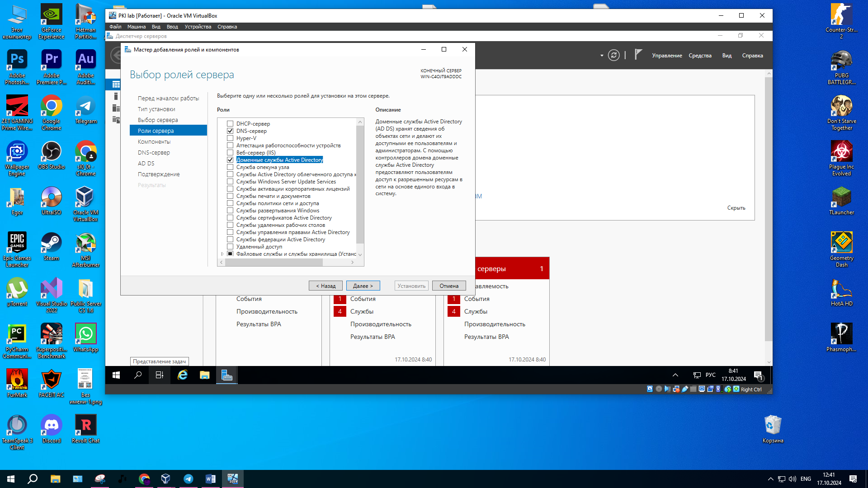Click the VM network tray icon
Image resolution: width=868 pixels, height=488 pixels.
(x=697, y=375)
